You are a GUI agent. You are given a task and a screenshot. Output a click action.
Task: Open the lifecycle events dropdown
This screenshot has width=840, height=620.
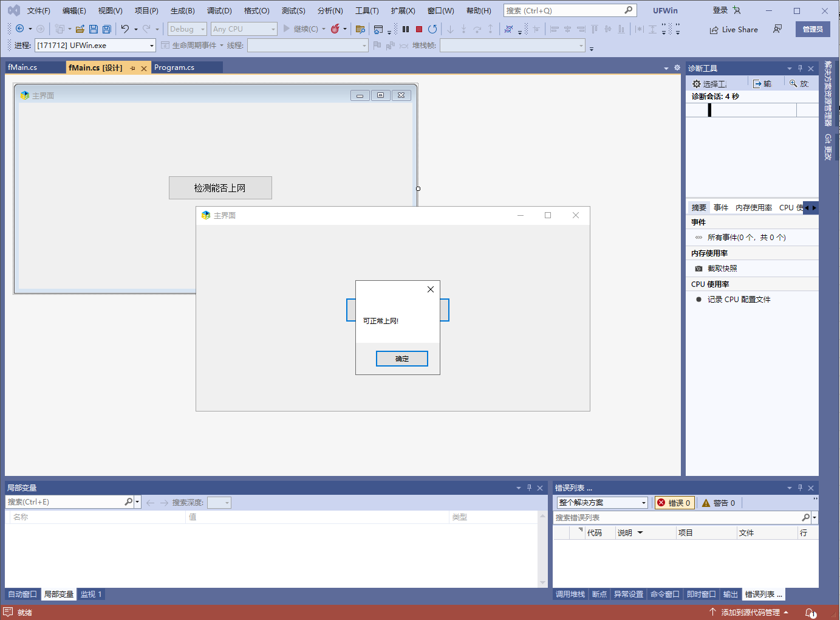[x=222, y=46]
